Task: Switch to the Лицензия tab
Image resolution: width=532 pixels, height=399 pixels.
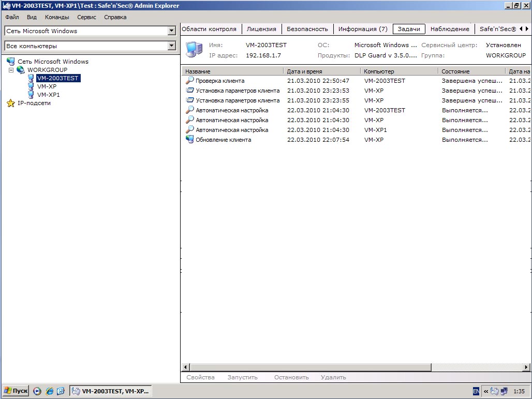Action: point(261,29)
